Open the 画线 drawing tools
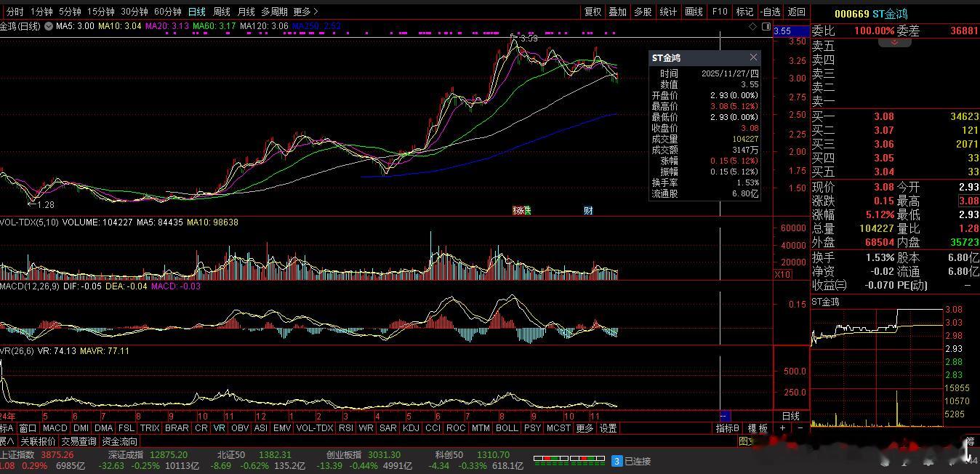 694,12
